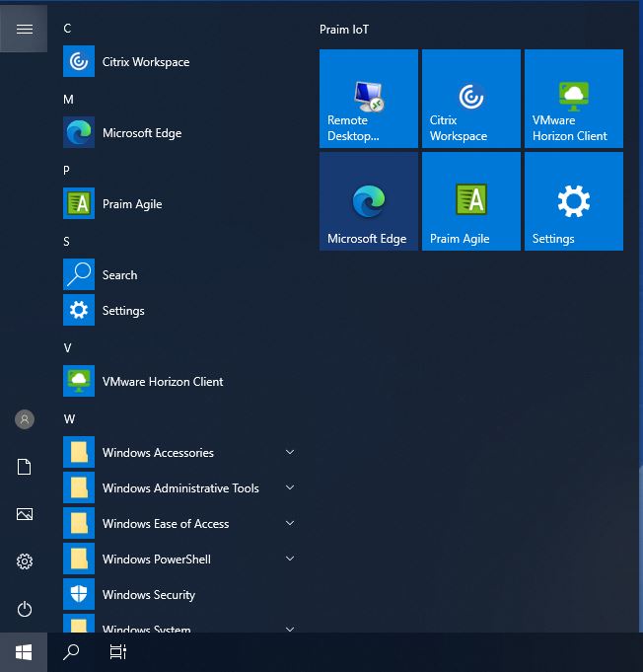Open Task View on the taskbar
The height and width of the screenshot is (672, 643).
click(117, 652)
